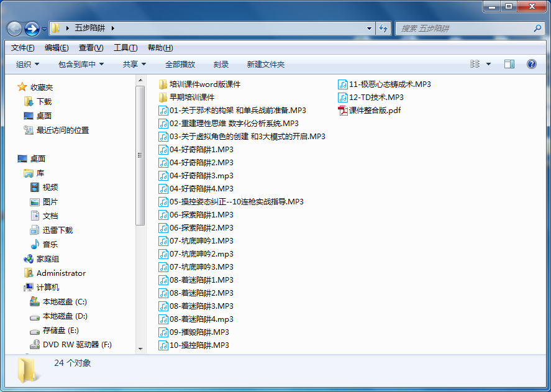Click the change view icon
The width and height of the screenshot is (551, 392).
coord(475,64)
